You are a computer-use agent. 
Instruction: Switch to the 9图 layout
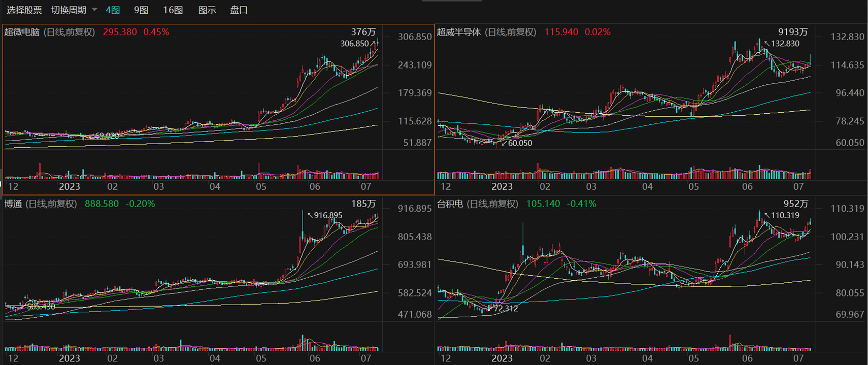[141, 10]
